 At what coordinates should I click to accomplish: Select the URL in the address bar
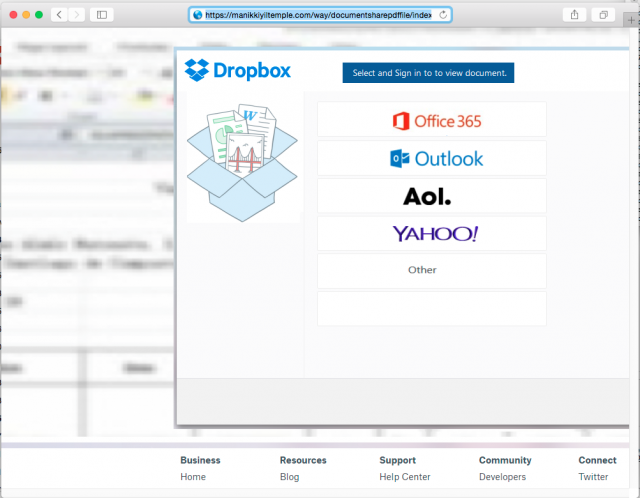[318, 15]
